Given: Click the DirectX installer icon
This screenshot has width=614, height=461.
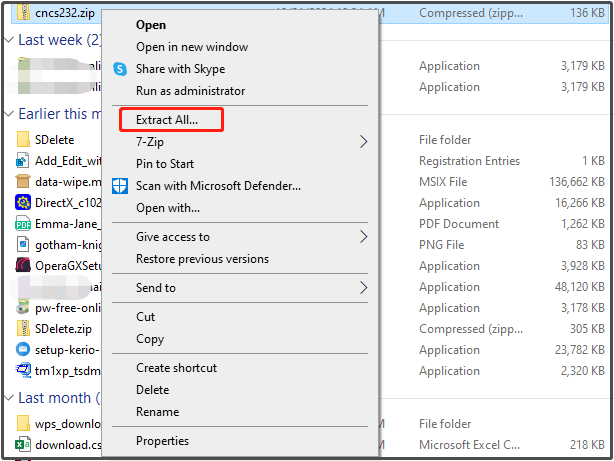Looking at the screenshot, I should click(x=23, y=203).
